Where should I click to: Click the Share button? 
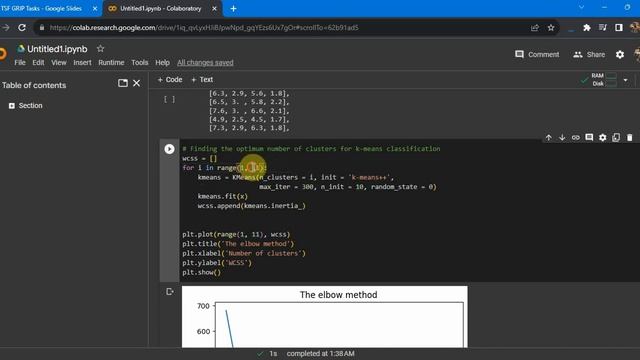tap(589, 54)
